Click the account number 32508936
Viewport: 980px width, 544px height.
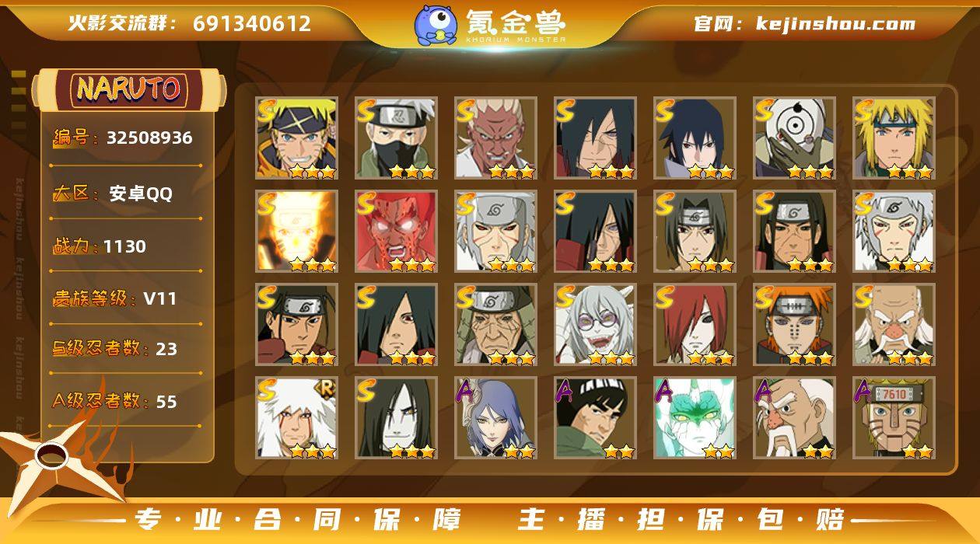point(149,138)
